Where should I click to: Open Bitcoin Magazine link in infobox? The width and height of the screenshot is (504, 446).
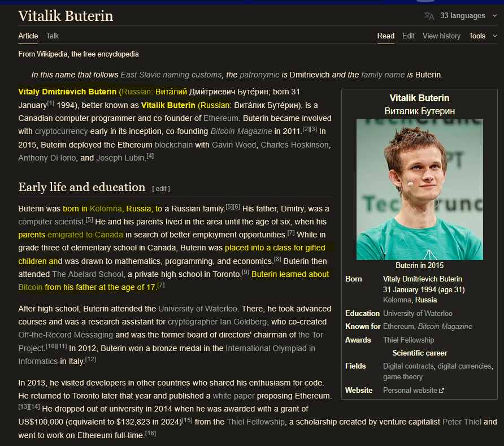[x=445, y=327]
